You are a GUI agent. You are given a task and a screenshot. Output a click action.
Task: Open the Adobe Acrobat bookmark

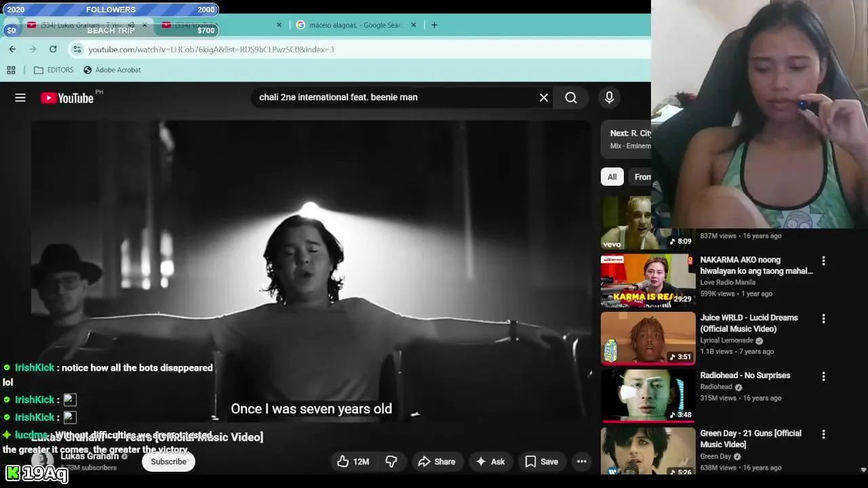pyautogui.click(x=112, y=70)
